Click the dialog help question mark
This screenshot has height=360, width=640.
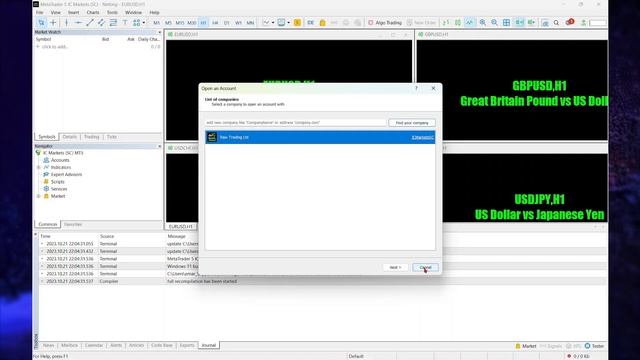tap(416, 88)
